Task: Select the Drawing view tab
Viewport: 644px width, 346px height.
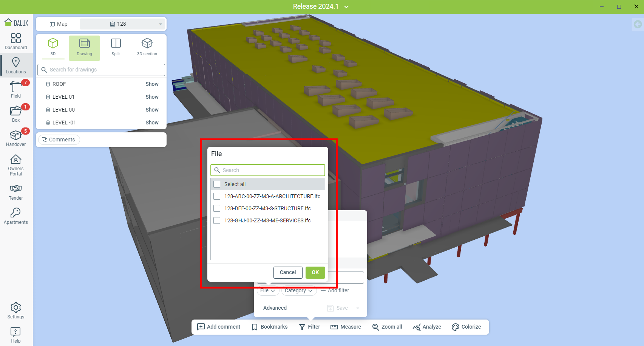Action: tap(84, 47)
